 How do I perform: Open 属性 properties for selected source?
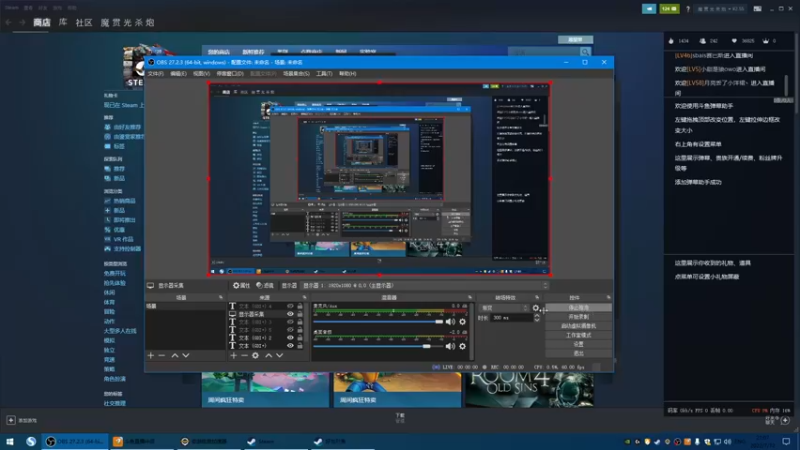coord(241,286)
